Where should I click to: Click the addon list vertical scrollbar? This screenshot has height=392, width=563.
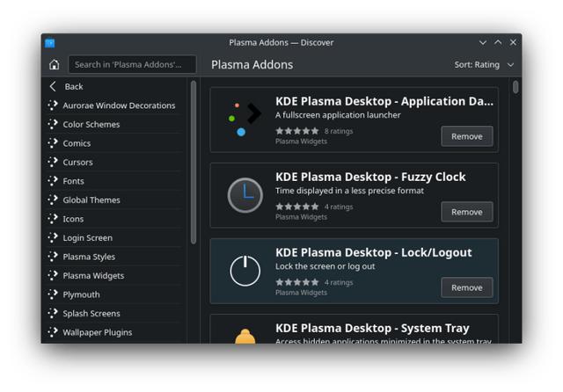click(x=515, y=87)
